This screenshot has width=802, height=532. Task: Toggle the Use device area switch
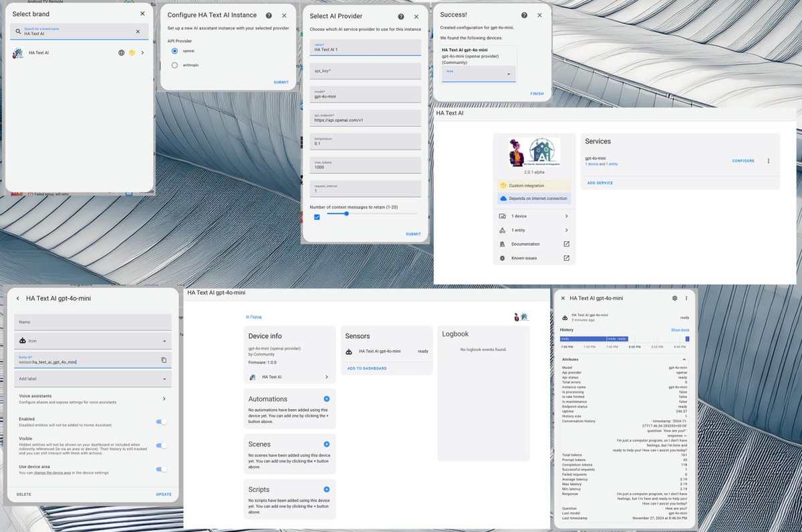(161, 470)
